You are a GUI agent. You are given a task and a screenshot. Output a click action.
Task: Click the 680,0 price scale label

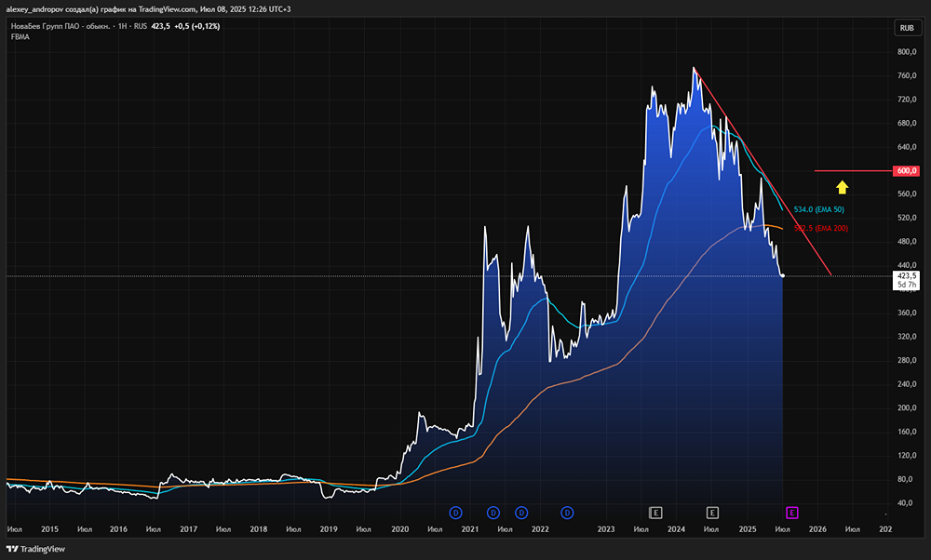(907, 124)
